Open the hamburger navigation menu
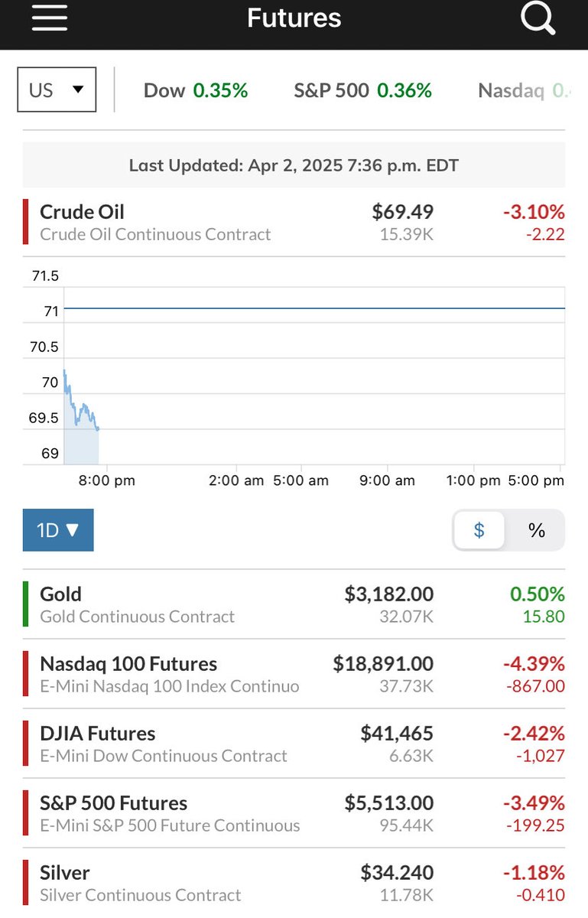Viewport: 588px width, 918px height. click(50, 18)
